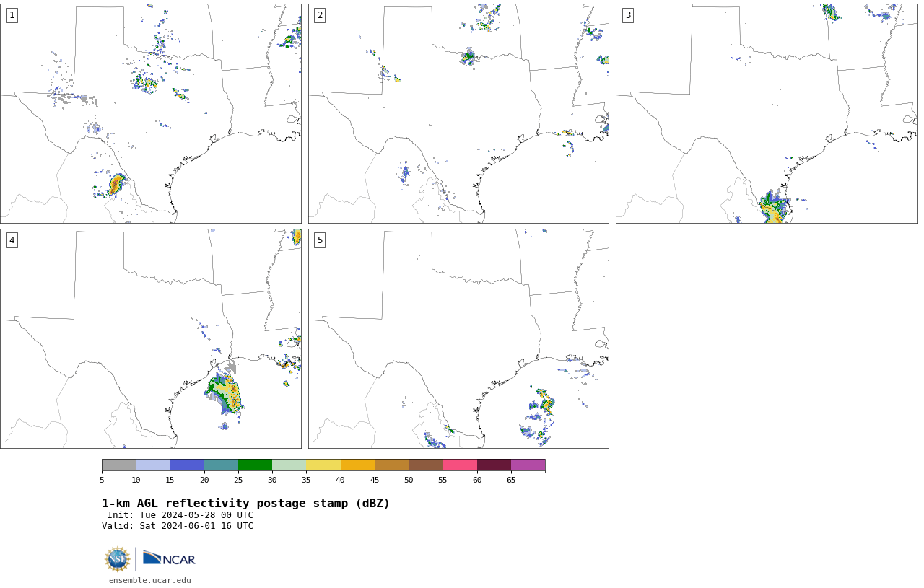
Task: Click the ensemble.ucar.edu link text
Action: 150,580
